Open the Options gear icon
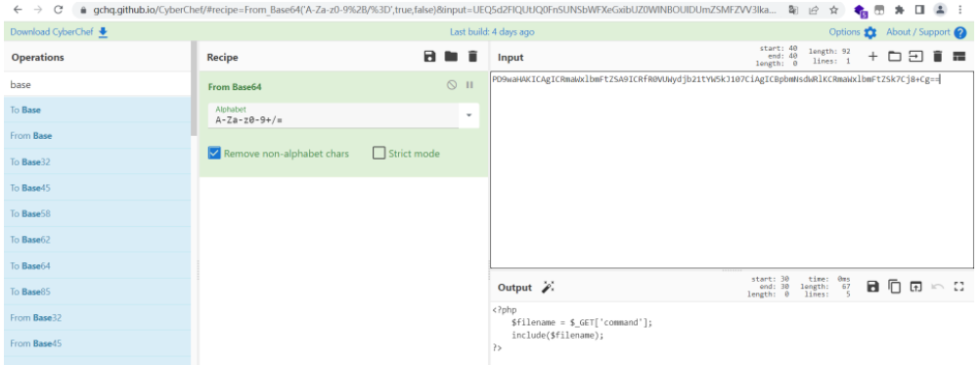980x365 pixels. [x=870, y=32]
